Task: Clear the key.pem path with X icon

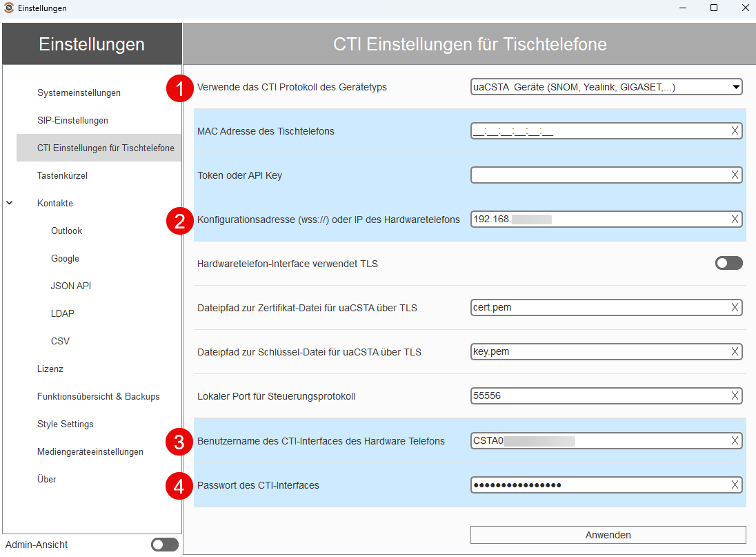Action: (x=735, y=352)
